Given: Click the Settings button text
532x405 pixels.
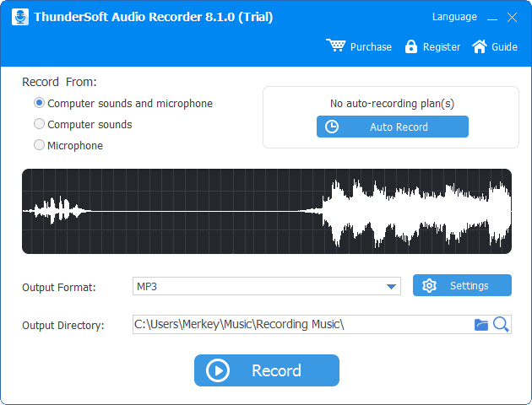Looking at the screenshot, I should tap(470, 286).
